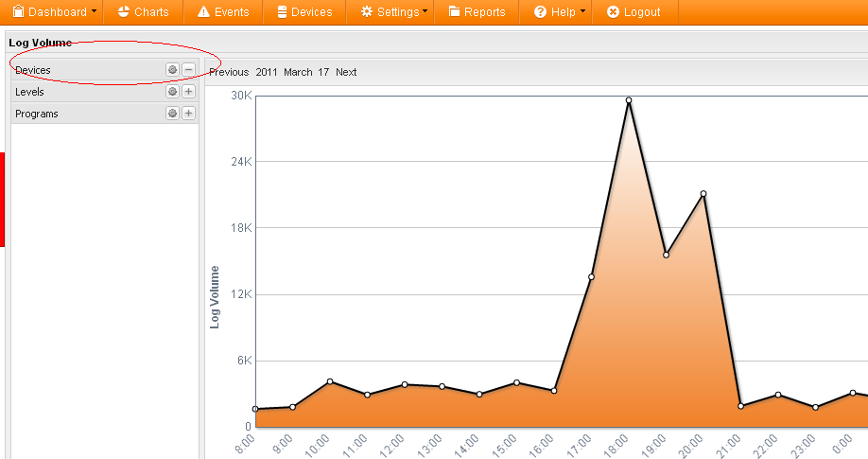This screenshot has height=459, width=868.
Task: Click the 20:00 data point on chart
Action: 703,194
